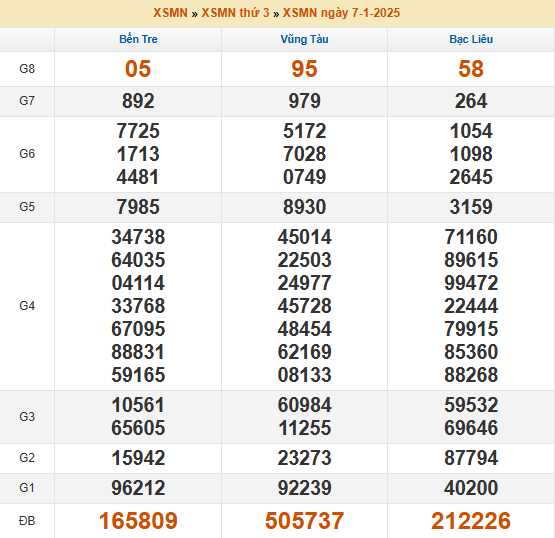Image resolution: width=555 pixels, height=538 pixels.
Task: Click G7 result 979
Action: coord(304,101)
